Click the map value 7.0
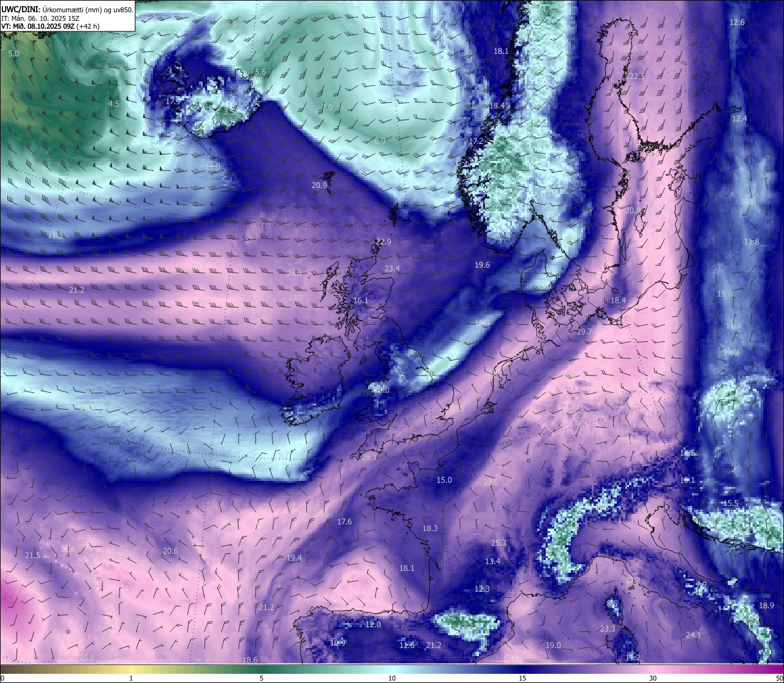The image size is (784, 683). coord(327,107)
